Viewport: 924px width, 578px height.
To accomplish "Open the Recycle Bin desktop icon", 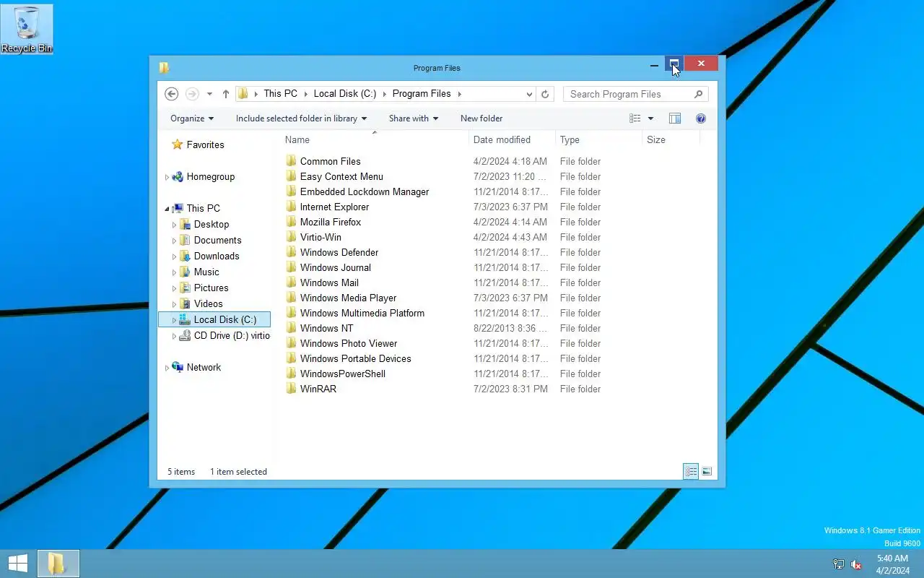I will 27,29.
